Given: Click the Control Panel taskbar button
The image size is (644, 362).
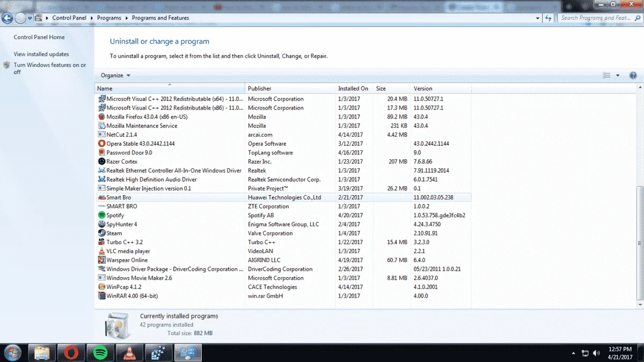Looking at the screenshot, I should pos(187,353).
